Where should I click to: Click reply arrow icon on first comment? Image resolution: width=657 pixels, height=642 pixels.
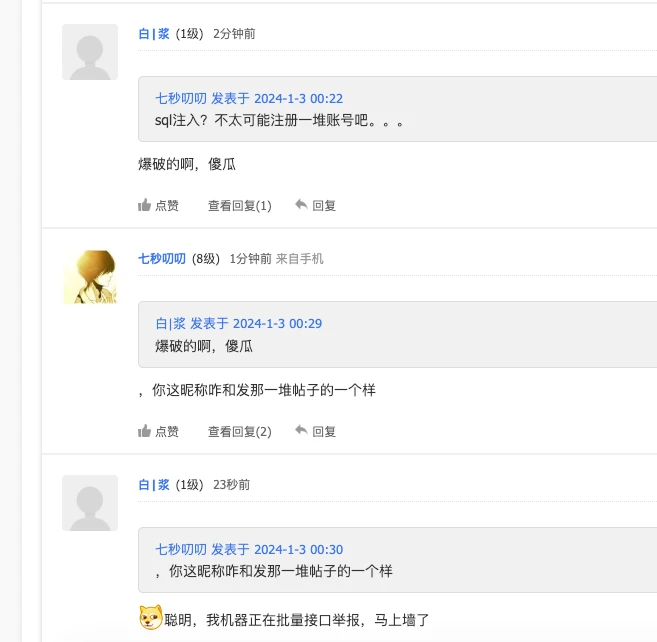(x=300, y=205)
